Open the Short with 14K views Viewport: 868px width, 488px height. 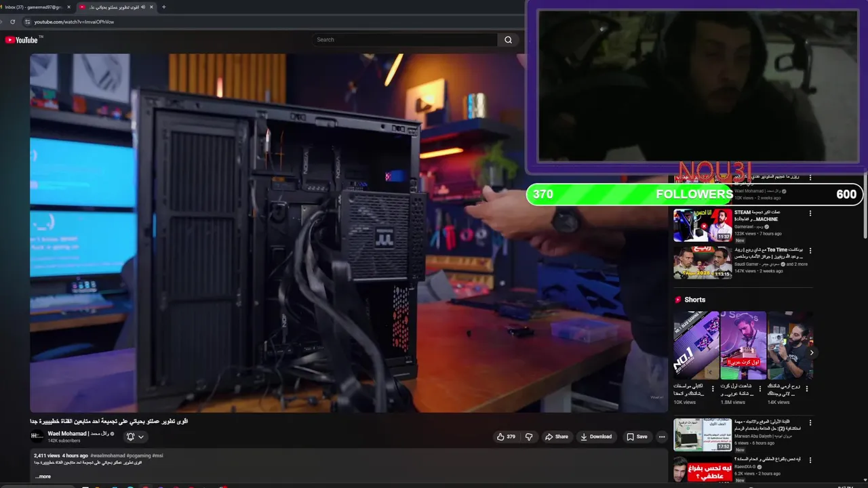pyautogui.click(x=790, y=346)
